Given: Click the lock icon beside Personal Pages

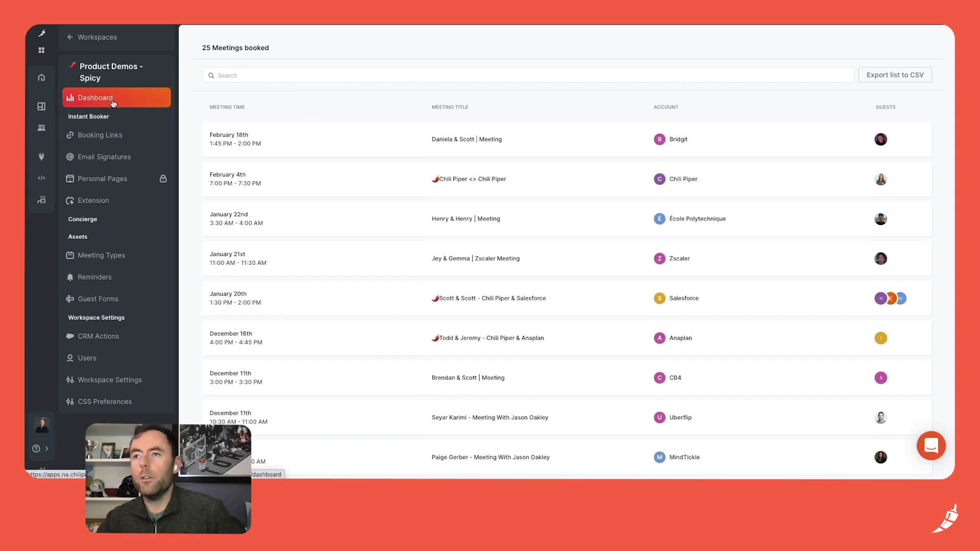Looking at the screenshot, I should (x=163, y=179).
